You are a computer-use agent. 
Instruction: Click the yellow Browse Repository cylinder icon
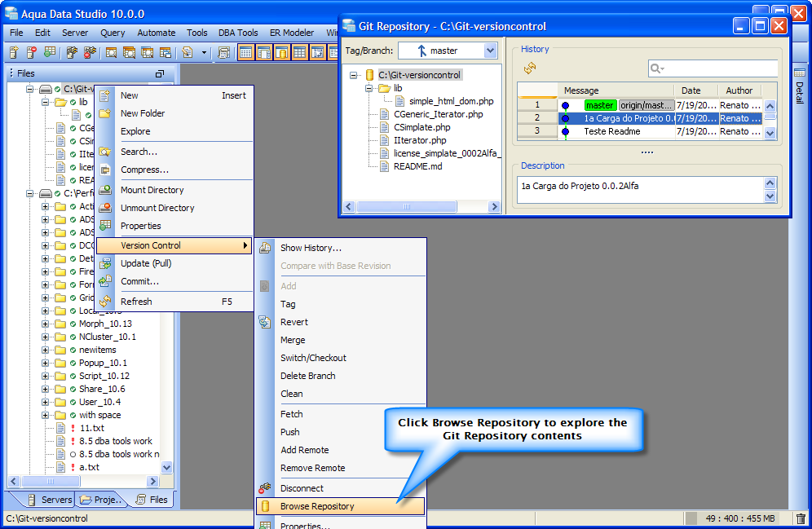[265, 506]
